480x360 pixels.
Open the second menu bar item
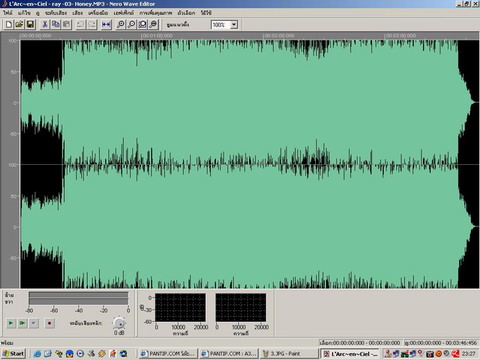tap(24, 13)
